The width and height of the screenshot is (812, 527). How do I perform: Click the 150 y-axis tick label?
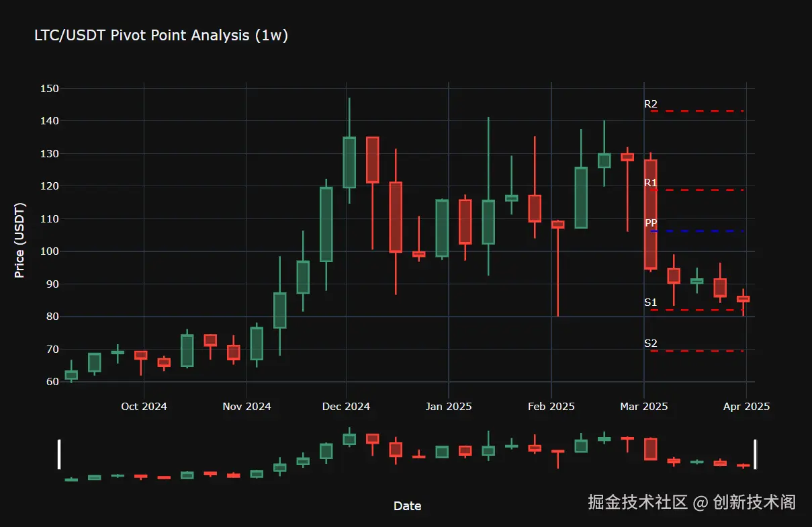tap(50, 89)
